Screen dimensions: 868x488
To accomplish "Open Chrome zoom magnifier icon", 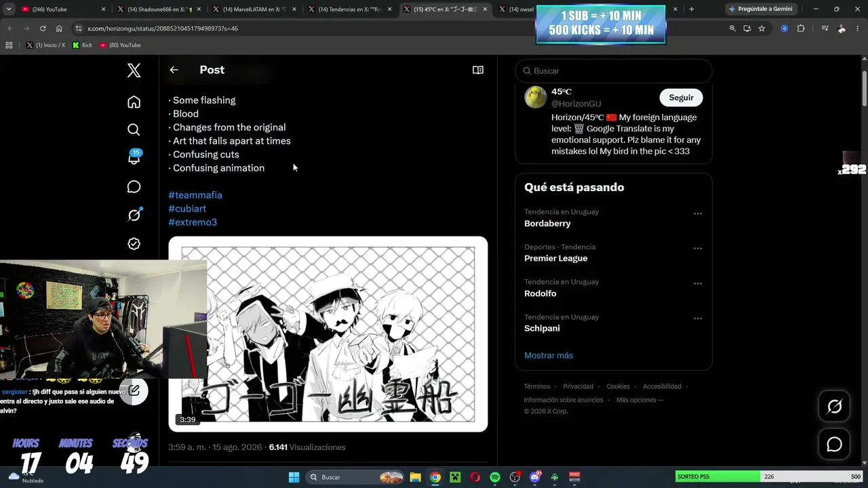I will click(x=732, y=28).
